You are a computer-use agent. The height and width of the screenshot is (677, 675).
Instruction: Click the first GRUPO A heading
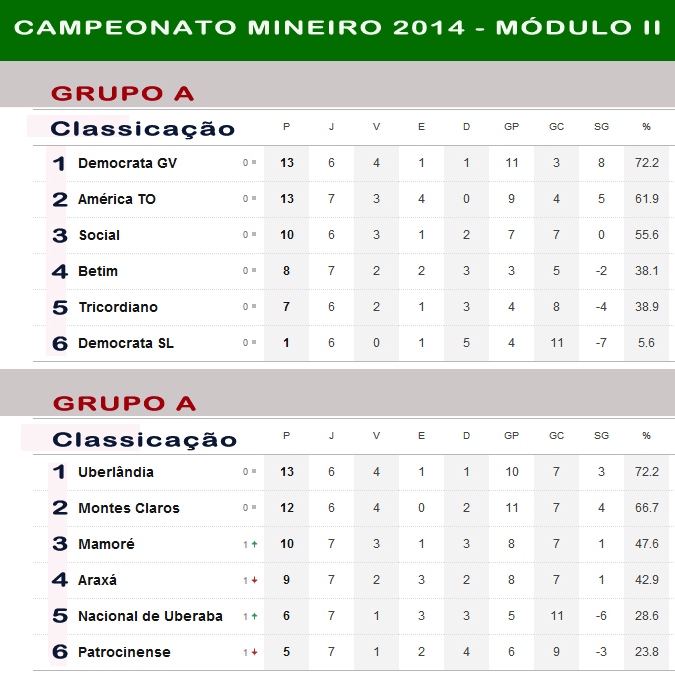pyautogui.click(x=123, y=93)
